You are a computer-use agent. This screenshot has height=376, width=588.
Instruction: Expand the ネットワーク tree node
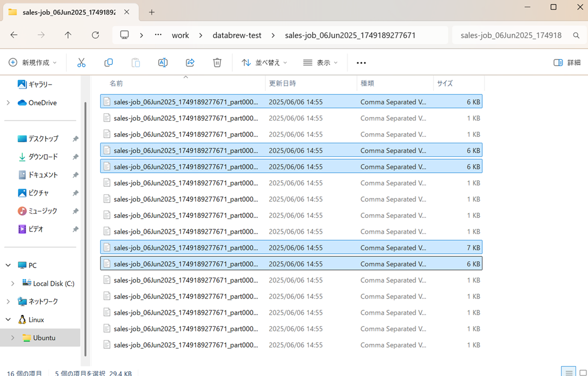point(8,301)
